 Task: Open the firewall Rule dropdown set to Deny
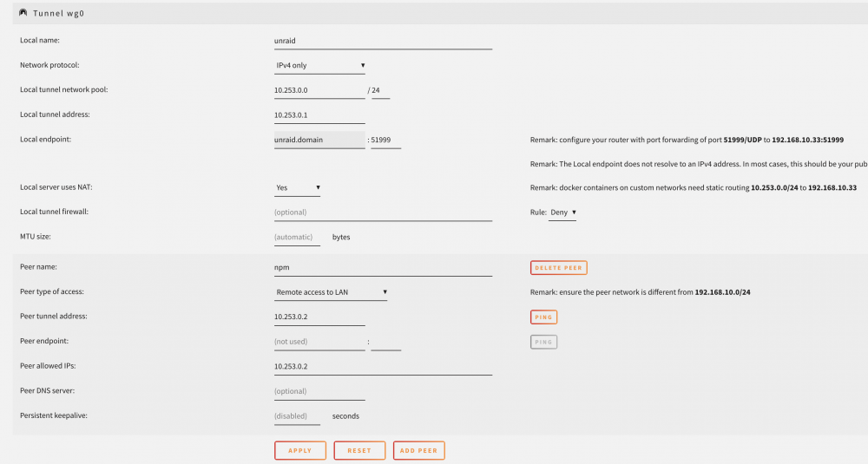(562, 212)
